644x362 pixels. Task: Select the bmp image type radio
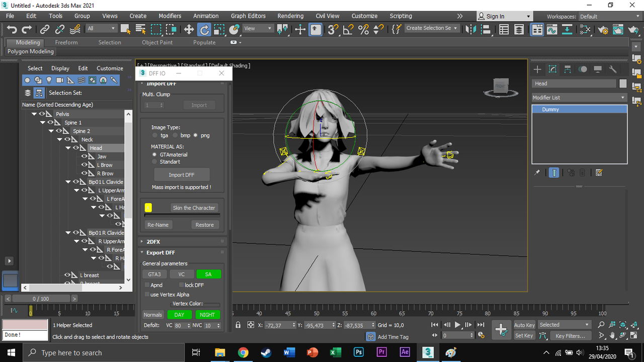pyautogui.click(x=175, y=135)
